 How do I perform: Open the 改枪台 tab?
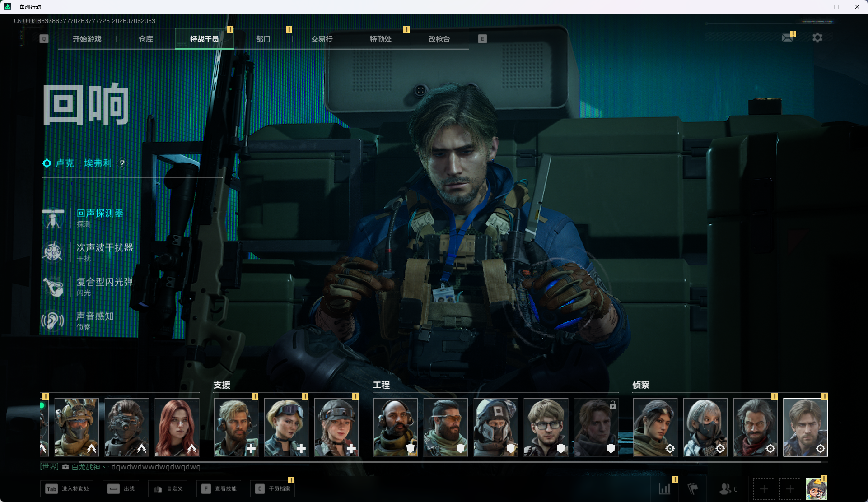click(439, 39)
